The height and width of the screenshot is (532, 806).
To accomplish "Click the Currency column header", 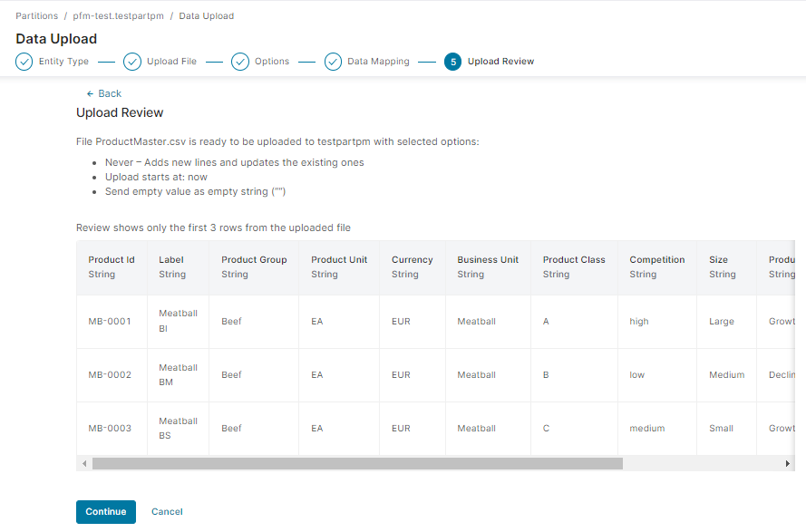I will (x=413, y=260).
